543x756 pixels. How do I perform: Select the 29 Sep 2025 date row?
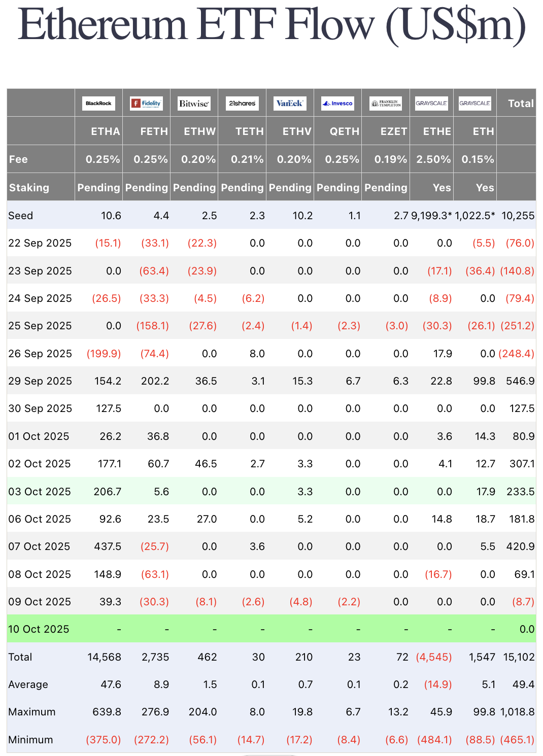pos(271,381)
